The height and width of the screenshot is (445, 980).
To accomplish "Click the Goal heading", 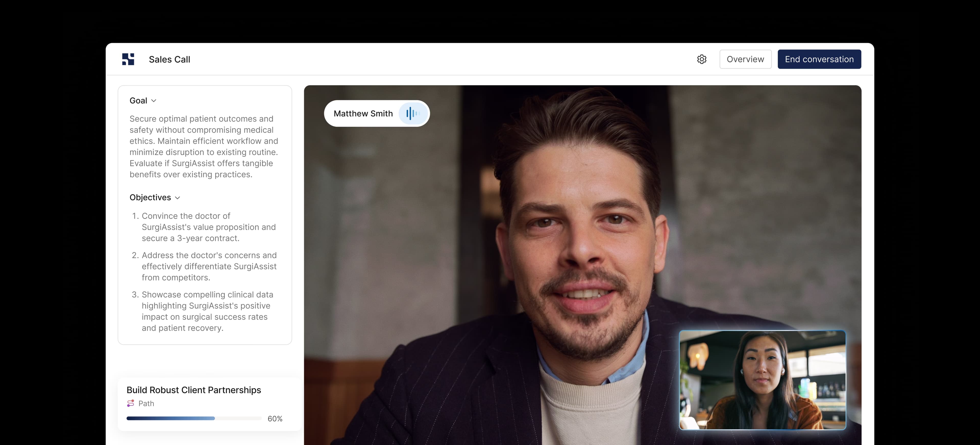I will pos(138,101).
